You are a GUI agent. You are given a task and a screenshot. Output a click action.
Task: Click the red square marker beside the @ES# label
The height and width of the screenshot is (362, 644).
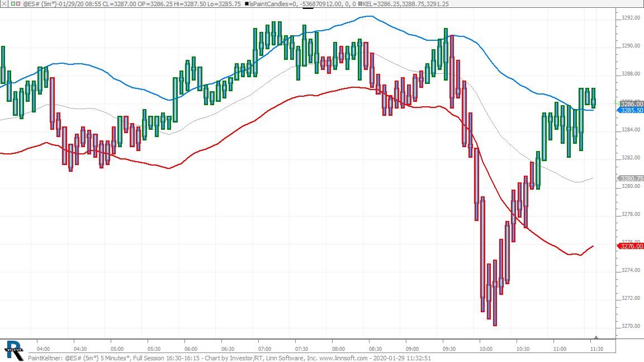tap(18, 4)
